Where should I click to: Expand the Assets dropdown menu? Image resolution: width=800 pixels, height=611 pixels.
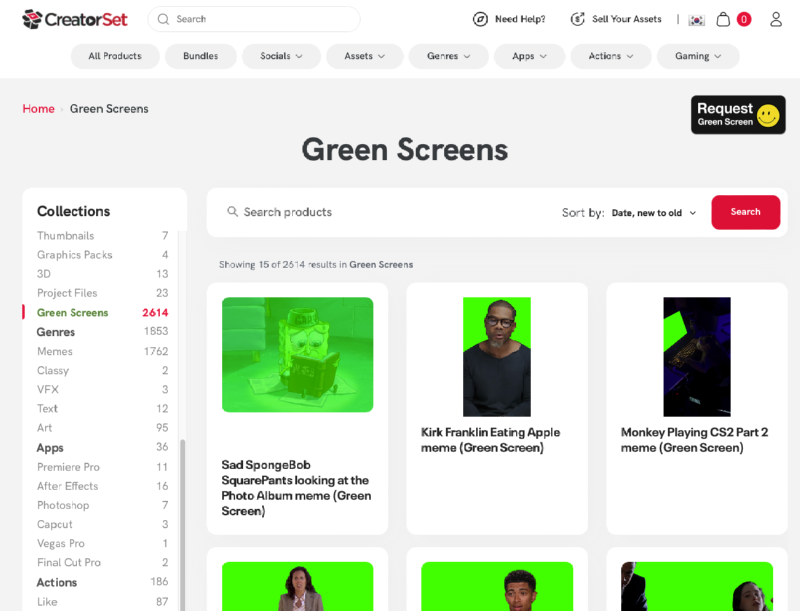coord(365,56)
